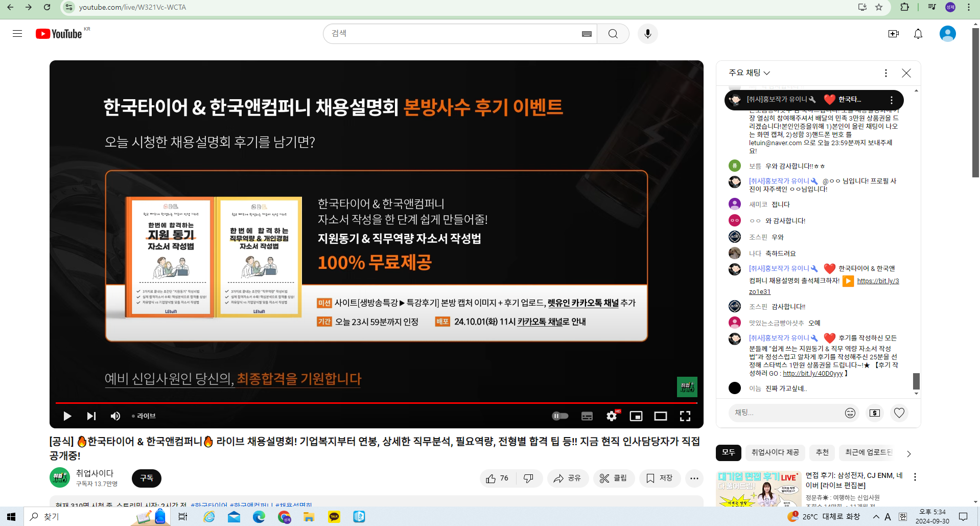980x526 pixels.
Task: Select the 취업사이다 제공 chip
Action: pyautogui.click(x=775, y=452)
